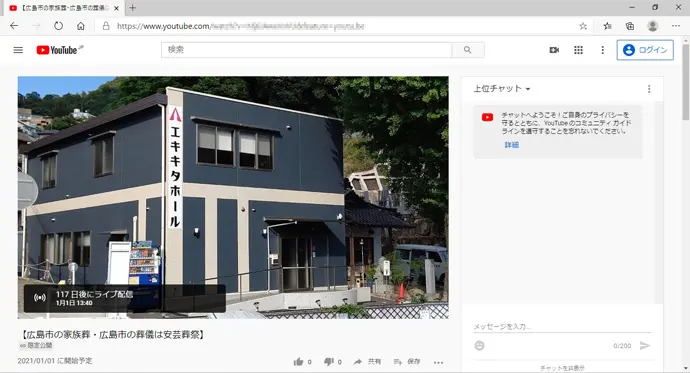This screenshot has height=373, width=690.
Task: Click the search magnifier button
Action: (468, 50)
